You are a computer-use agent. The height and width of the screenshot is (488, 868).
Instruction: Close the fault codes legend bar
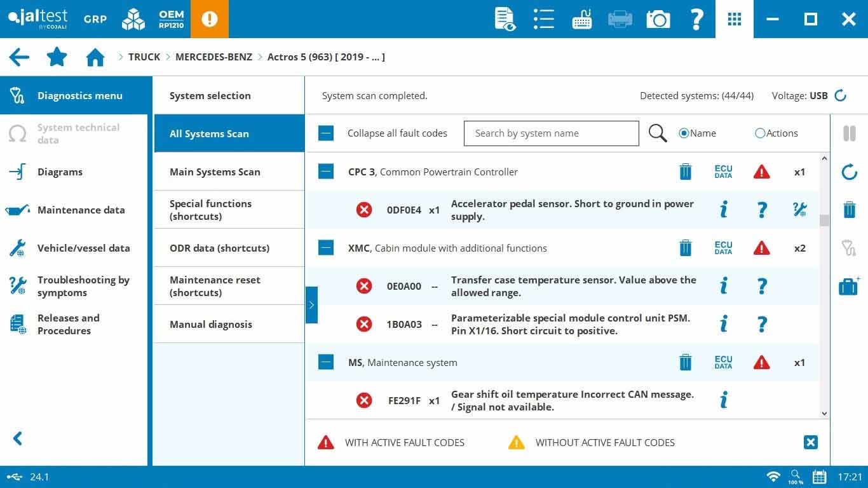click(x=811, y=442)
